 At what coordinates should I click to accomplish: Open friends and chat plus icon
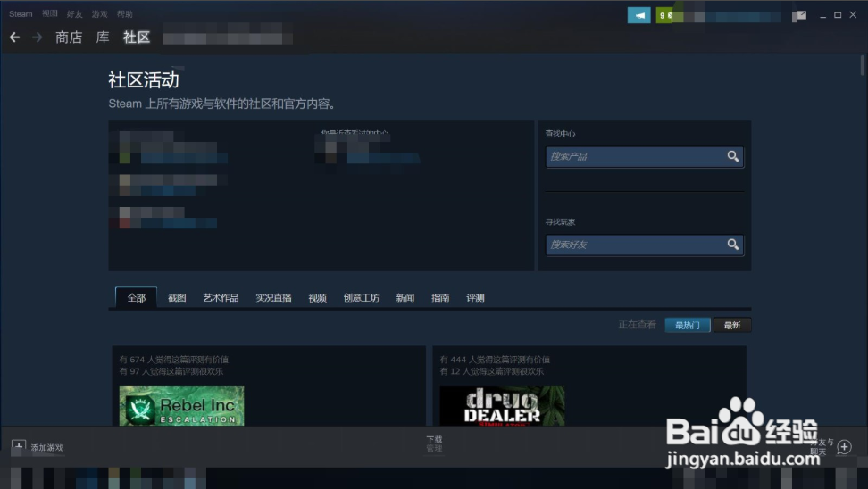[x=844, y=446]
